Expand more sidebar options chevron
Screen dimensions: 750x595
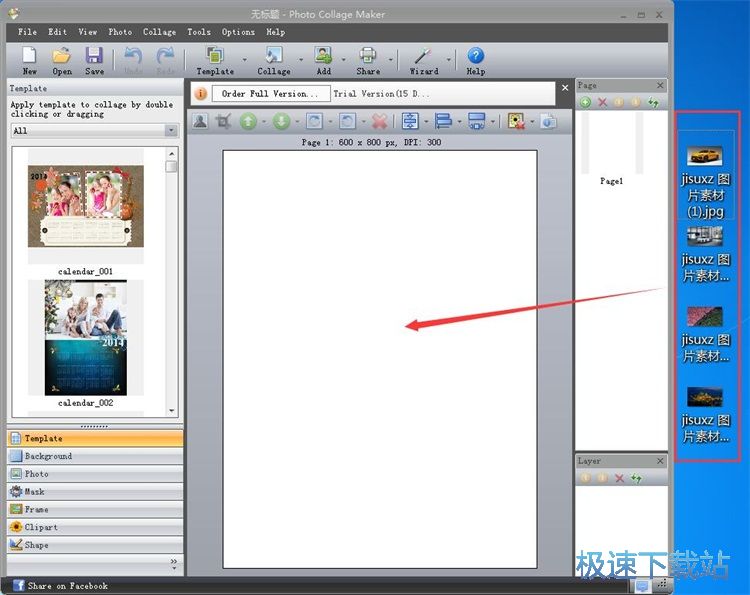174,563
